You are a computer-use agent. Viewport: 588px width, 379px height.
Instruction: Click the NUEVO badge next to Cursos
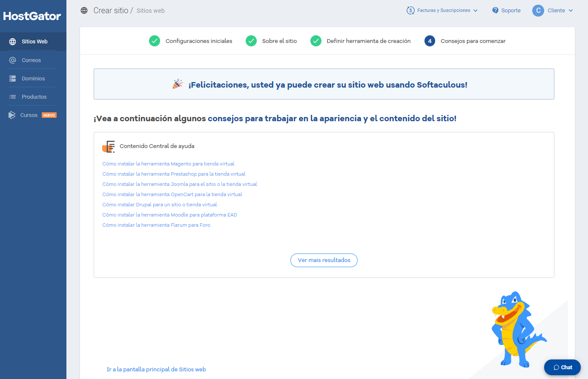coord(49,115)
